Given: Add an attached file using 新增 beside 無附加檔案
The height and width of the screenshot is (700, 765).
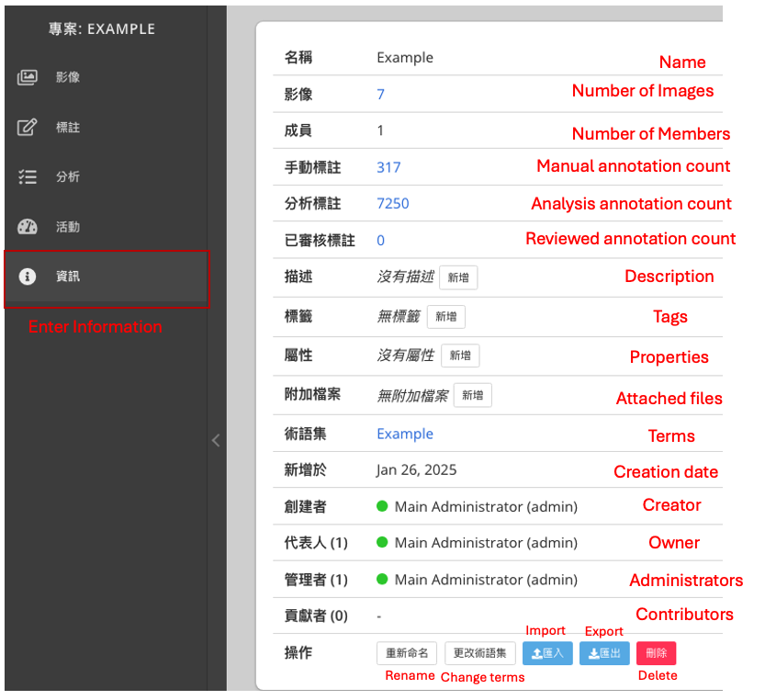Looking at the screenshot, I should (473, 396).
